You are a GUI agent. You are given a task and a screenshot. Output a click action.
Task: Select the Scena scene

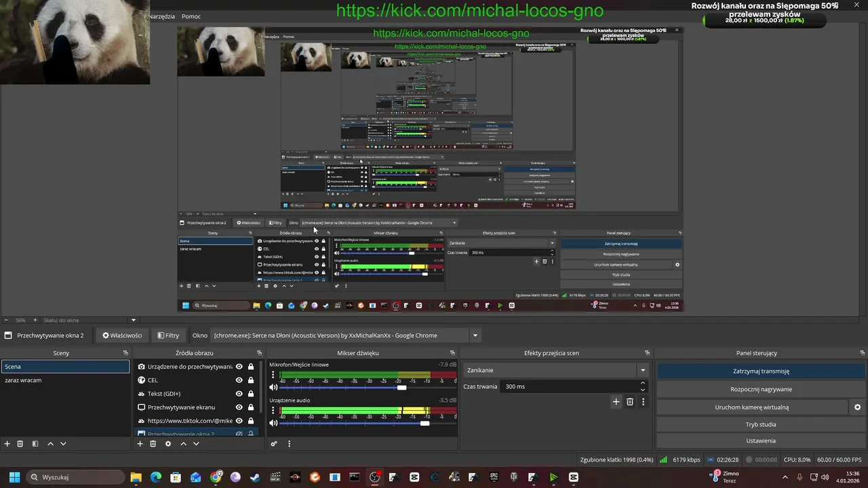pyautogui.click(x=65, y=367)
